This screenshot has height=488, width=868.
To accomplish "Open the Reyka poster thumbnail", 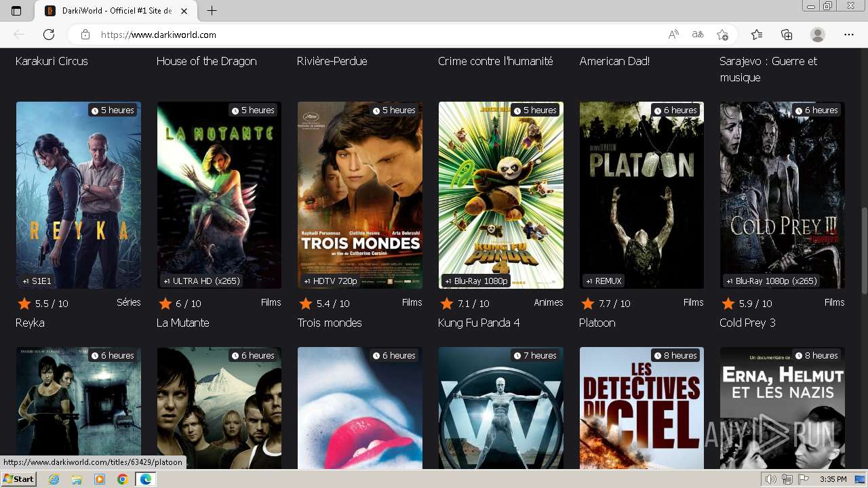I will click(x=79, y=195).
